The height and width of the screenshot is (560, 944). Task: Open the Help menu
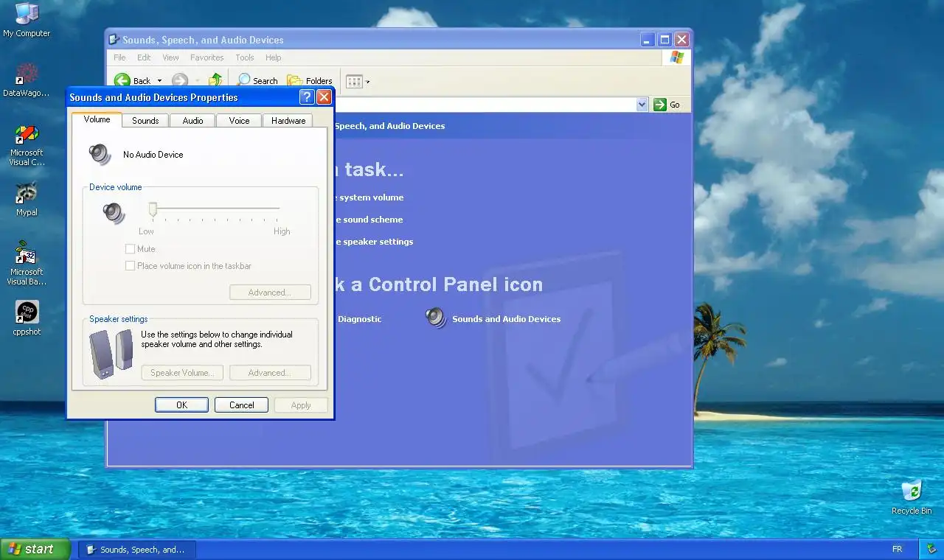273,57
